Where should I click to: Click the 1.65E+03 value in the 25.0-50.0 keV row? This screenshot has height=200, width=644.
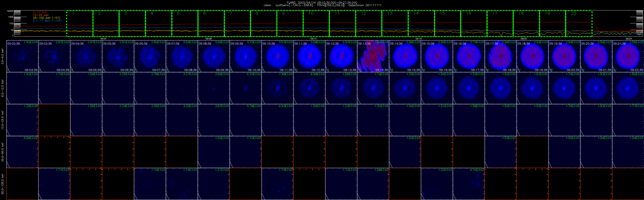point(573,138)
